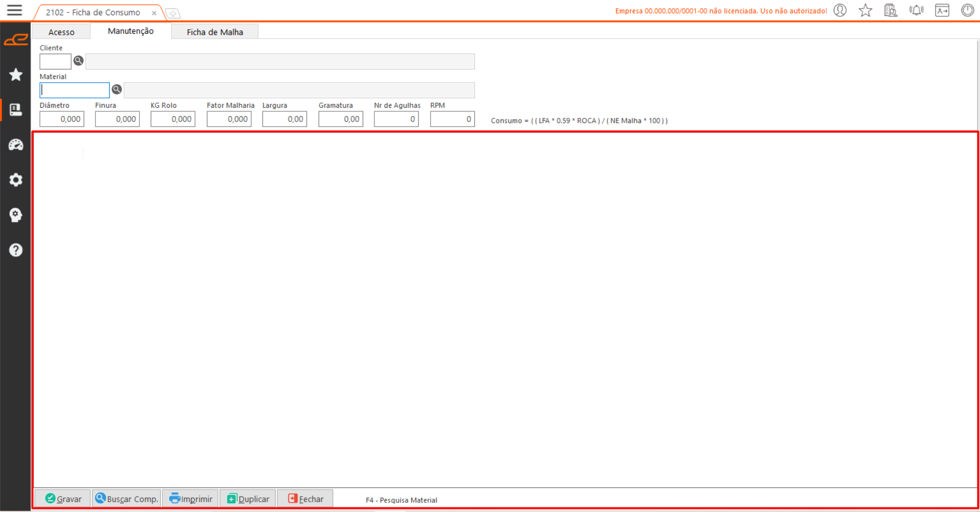This screenshot has width=980, height=512.
Task: Switch to the Acesso tab
Action: (61, 32)
